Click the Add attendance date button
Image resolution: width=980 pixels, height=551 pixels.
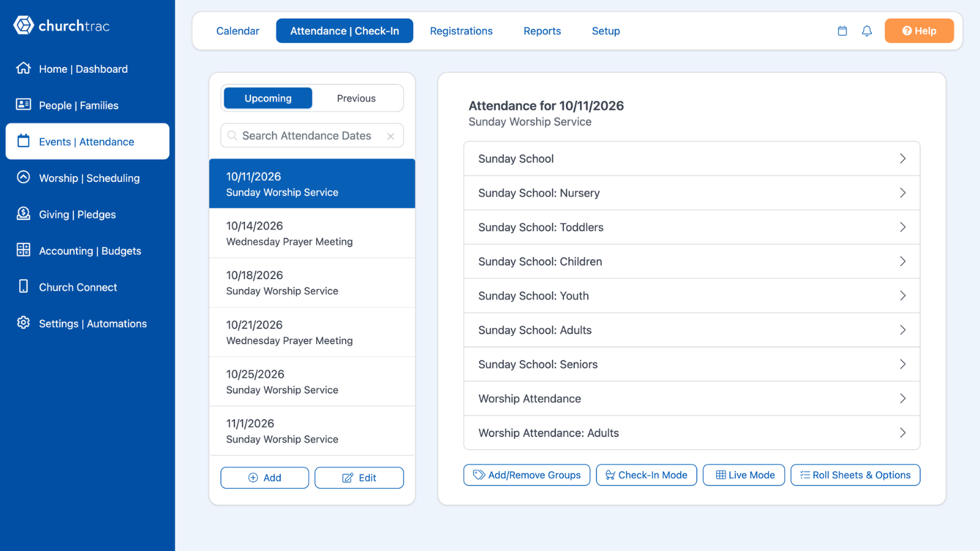tap(265, 478)
